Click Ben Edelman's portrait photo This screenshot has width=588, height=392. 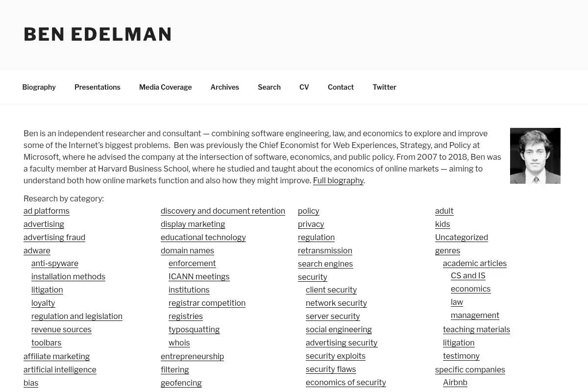coord(535,156)
